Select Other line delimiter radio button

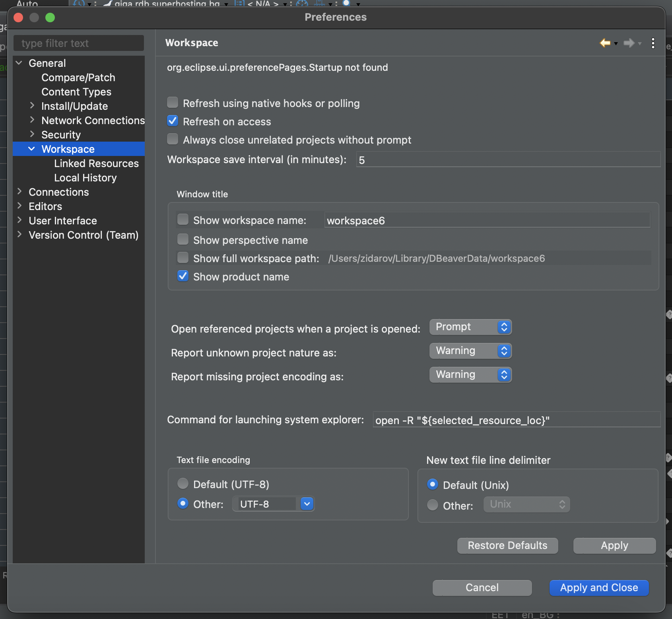click(x=433, y=505)
